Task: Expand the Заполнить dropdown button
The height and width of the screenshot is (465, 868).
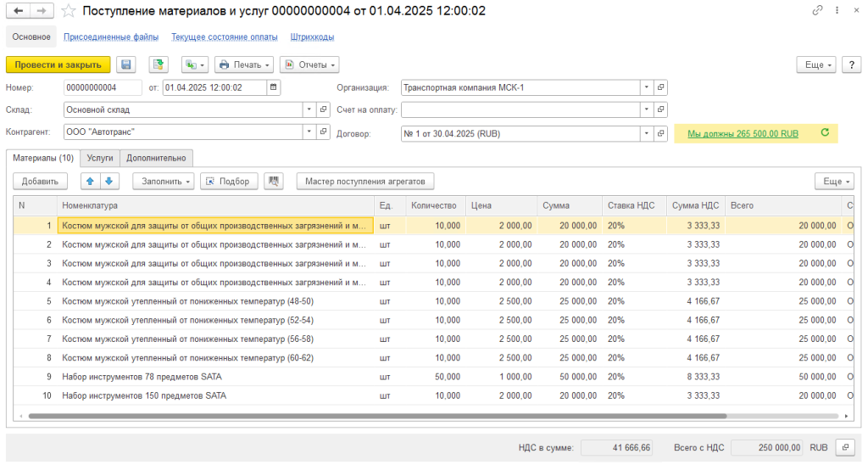Action: (x=164, y=181)
